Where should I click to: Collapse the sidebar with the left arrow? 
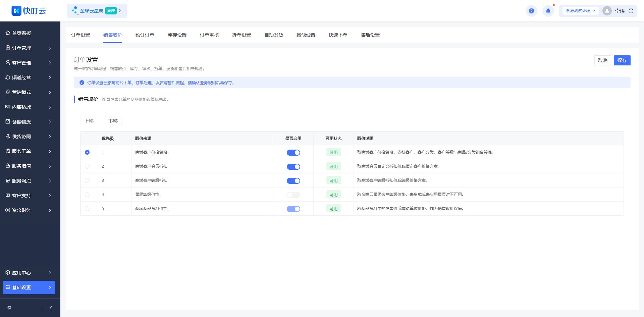pyautogui.click(x=51, y=308)
